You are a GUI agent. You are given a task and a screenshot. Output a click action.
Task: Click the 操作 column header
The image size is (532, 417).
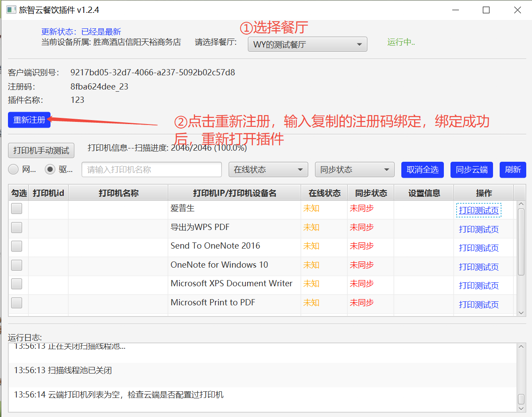click(x=484, y=193)
